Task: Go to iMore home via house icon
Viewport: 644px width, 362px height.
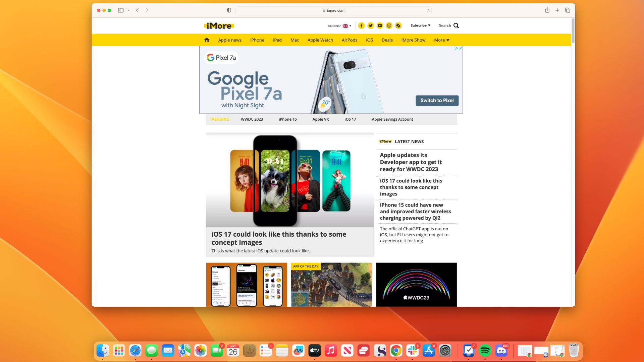Action: [x=207, y=40]
